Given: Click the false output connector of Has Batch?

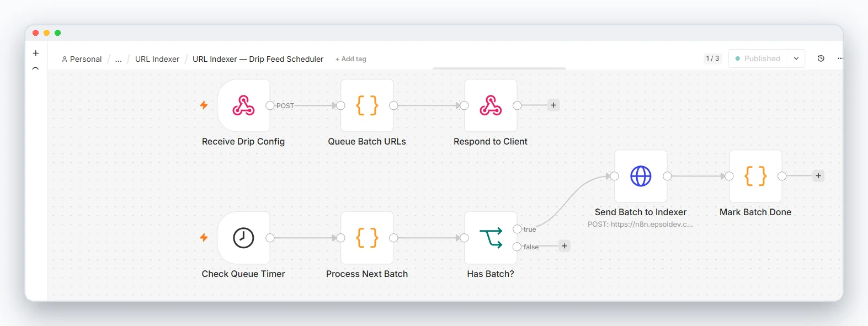Looking at the screenshot, I should click(x=517, y=247).
